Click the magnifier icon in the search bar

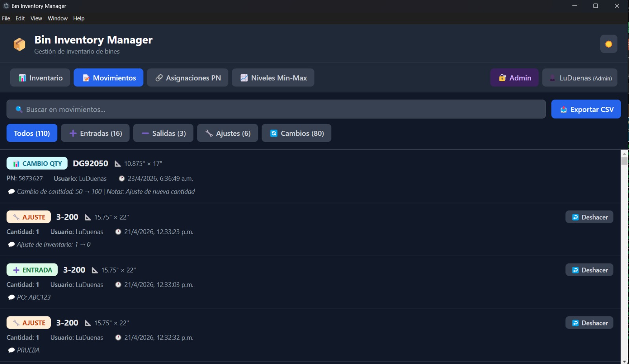pos(19,109)
